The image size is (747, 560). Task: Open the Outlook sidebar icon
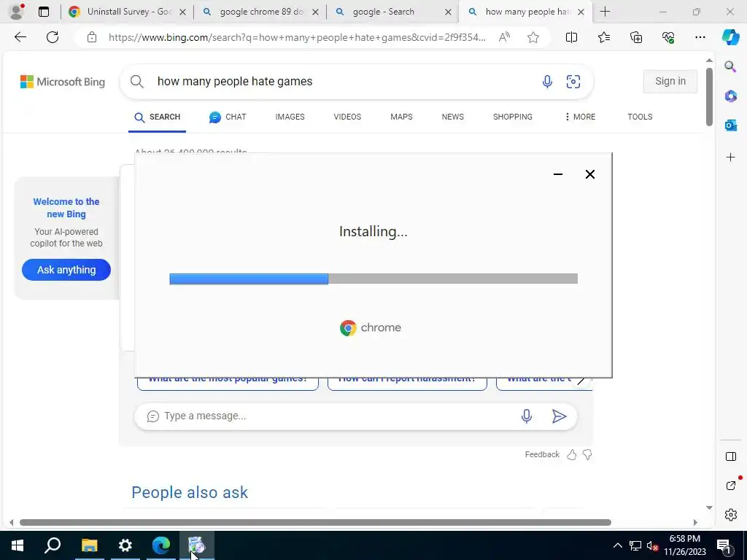pos(730,125)
